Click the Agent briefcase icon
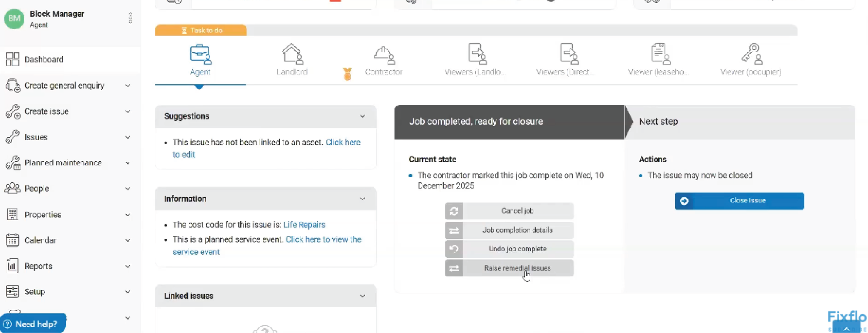 coord(200,54)
